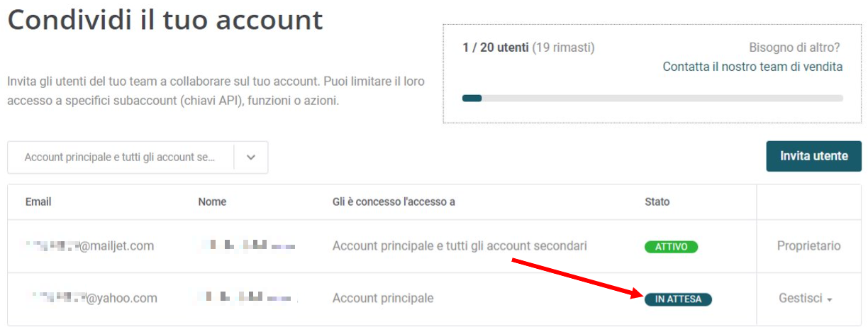Click the Email column header

point(38,202)
